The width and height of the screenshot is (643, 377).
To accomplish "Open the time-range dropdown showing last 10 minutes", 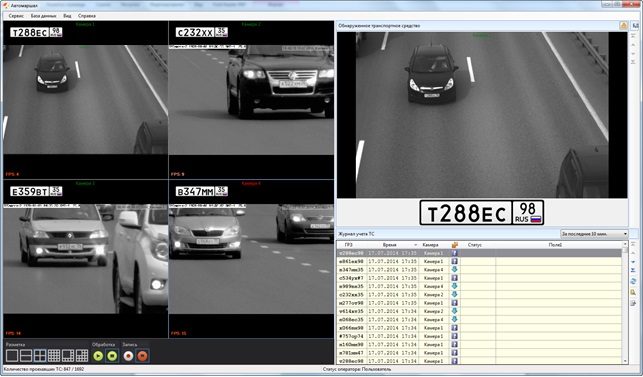I will 594,234.
